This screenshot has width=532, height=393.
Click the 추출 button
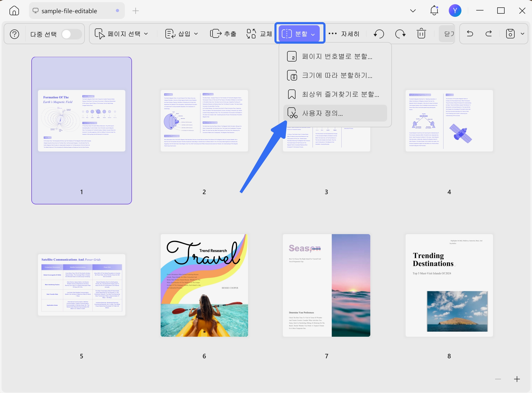(223, 34)
